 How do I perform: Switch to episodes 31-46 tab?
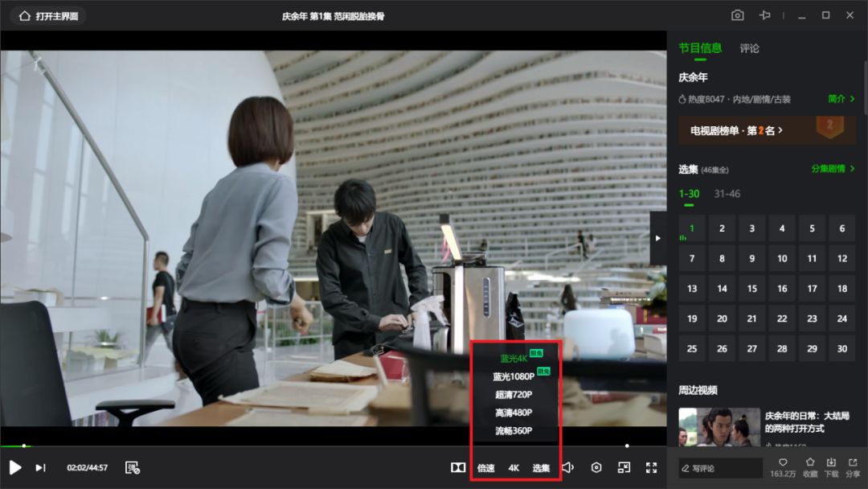[x=729, y=194]
